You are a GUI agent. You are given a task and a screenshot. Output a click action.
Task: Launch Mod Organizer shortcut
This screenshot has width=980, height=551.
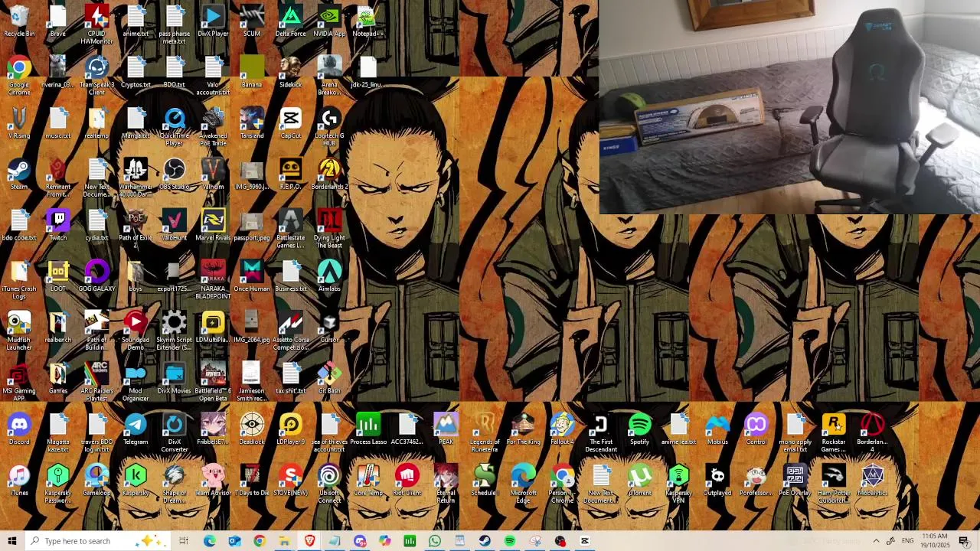pyautogui.click(x=136, y=383)
